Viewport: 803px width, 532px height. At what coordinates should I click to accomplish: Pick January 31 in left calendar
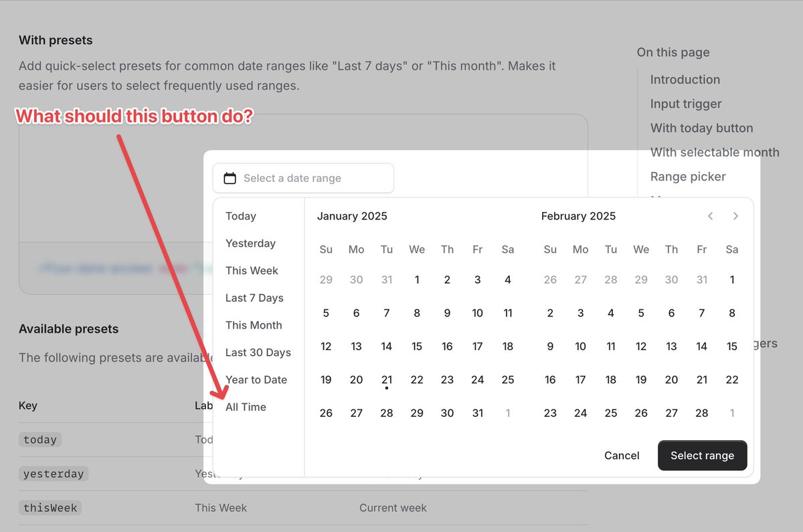[x=477, y=413]
